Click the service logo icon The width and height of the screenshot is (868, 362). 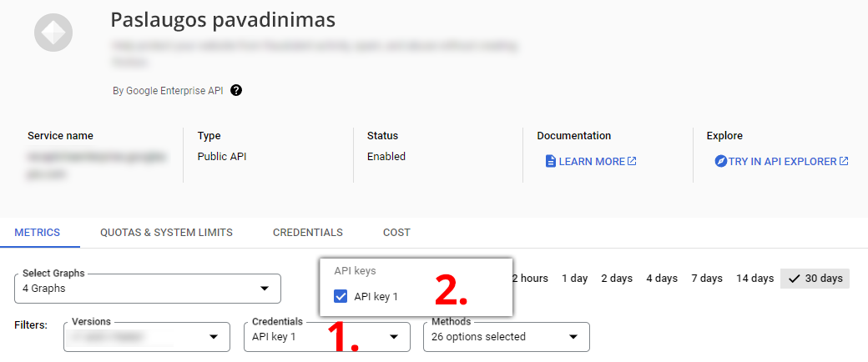point(53,33)
